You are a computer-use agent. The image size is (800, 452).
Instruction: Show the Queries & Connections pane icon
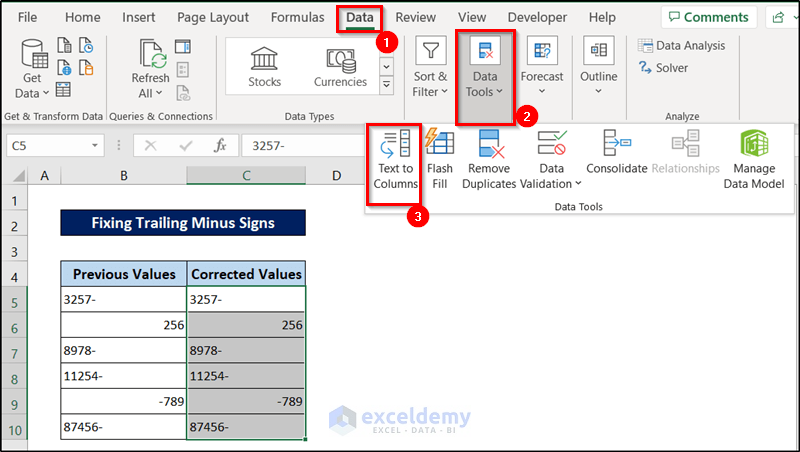click(x=183, y=47)
